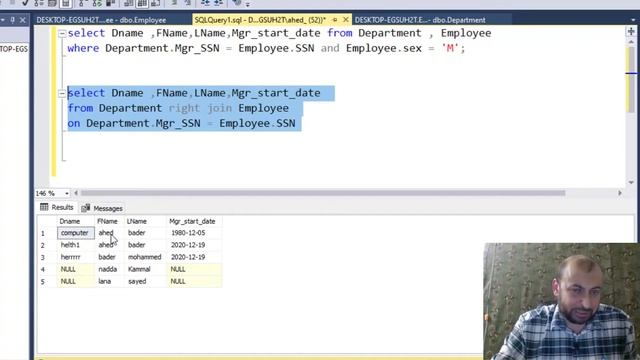640x360 pixels.
Task: Click the 'computer' cell
Action: click(x=76, y=233)
